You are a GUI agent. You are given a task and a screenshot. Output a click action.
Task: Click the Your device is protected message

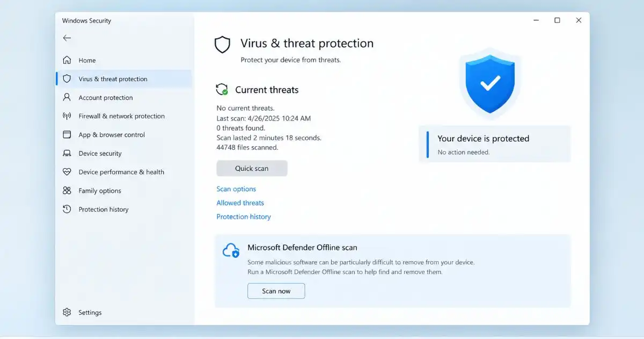point(483,139)
